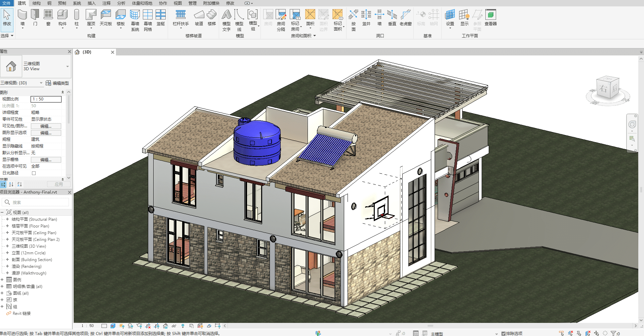Switch to the 插入 ribbon tab
This screenshot has width=644, height=336.
point(91,3)
